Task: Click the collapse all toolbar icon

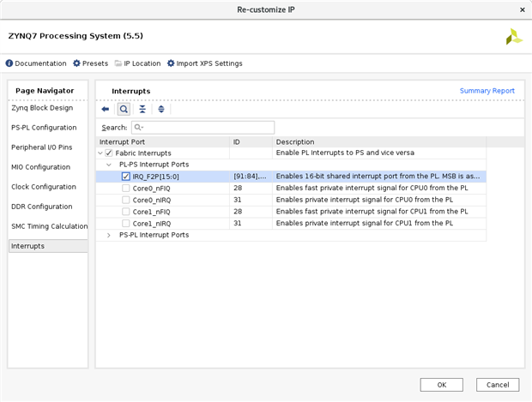Action: click(x=142, y=109)
